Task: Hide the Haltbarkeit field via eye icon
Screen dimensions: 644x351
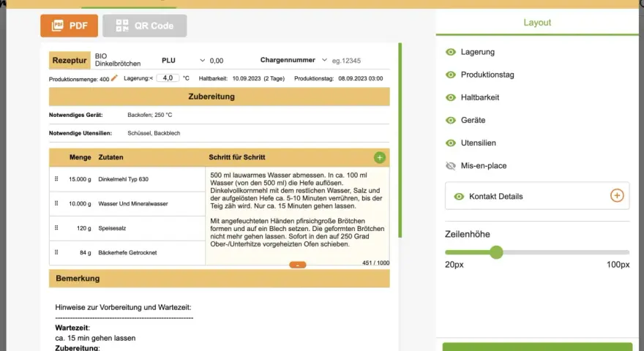Action: [x=451, y=97]
